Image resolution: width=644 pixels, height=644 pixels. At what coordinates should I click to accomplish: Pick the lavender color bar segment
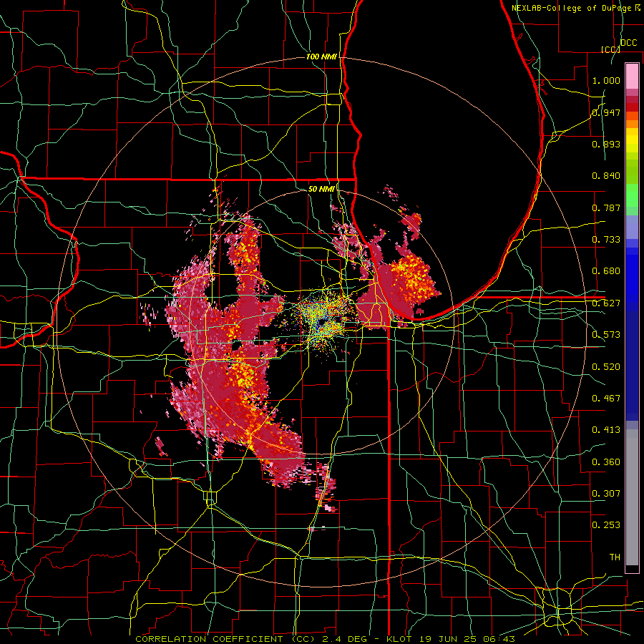[x=632, y=227]
